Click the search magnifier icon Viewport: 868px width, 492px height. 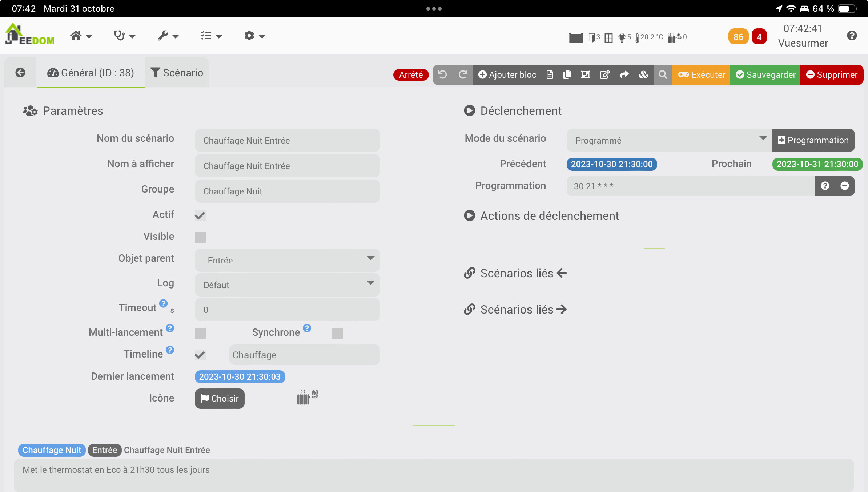point(663,74)
